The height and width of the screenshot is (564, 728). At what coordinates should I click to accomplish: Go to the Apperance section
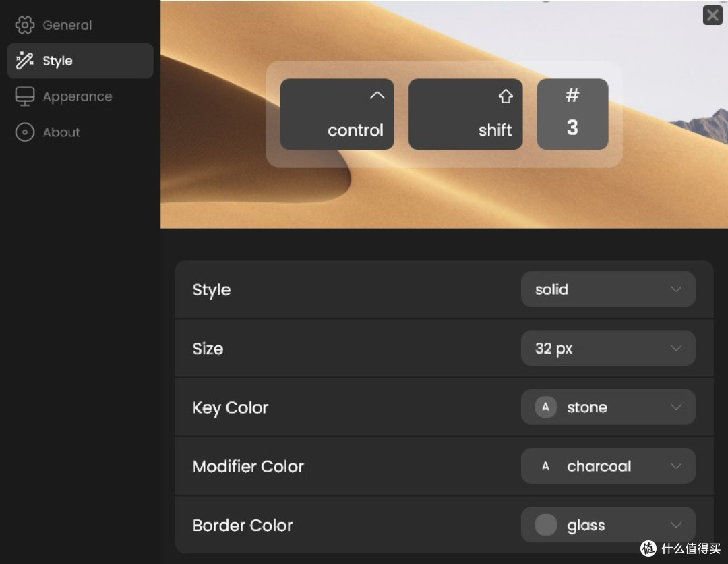(x=80, y=96)
